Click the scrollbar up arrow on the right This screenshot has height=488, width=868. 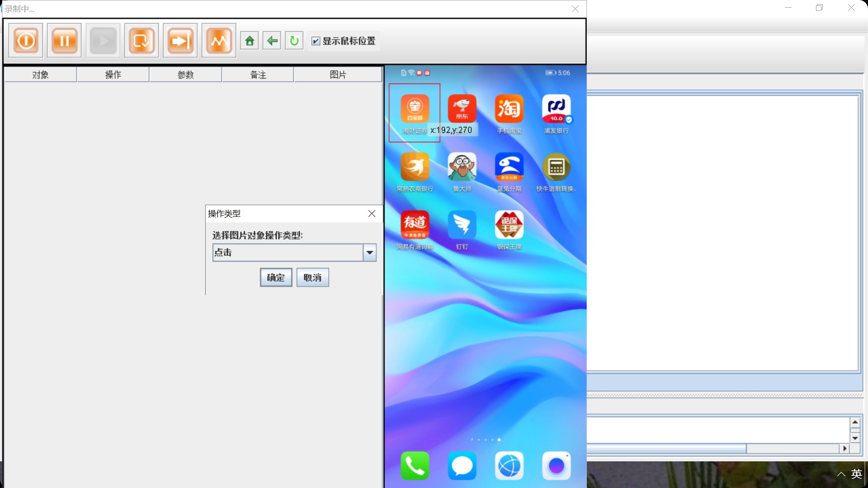click(855, 421)
